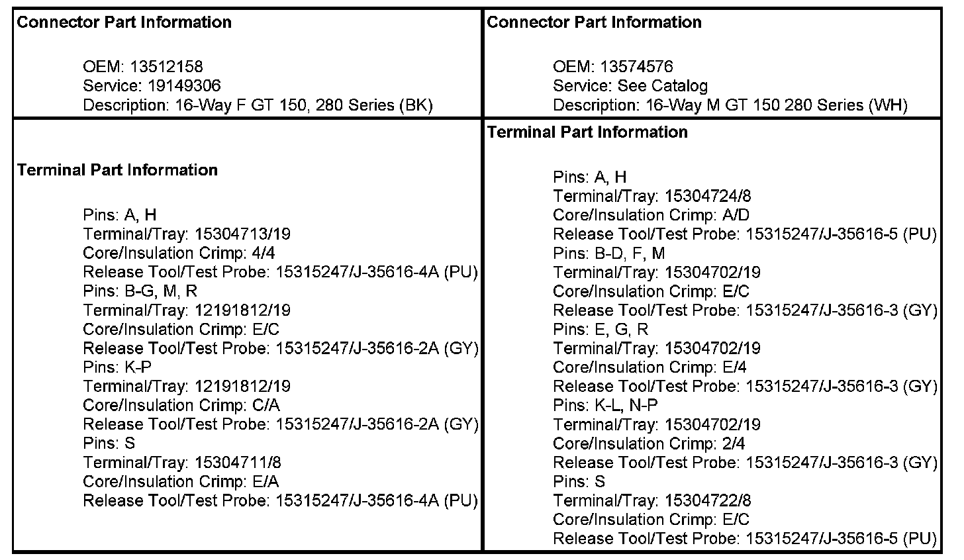Click the OEM number 13574576

(x=636, y=67)
